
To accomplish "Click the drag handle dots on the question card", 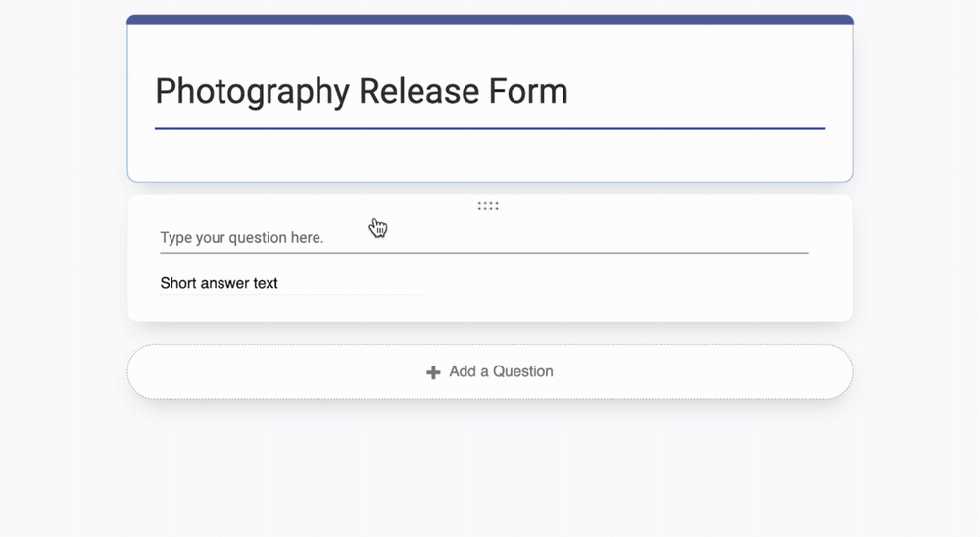I will (488, 206).
